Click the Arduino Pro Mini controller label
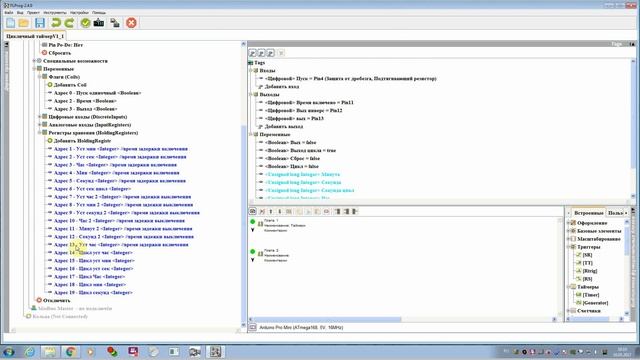This screenshot has height=360, width=640. point(301,327)
